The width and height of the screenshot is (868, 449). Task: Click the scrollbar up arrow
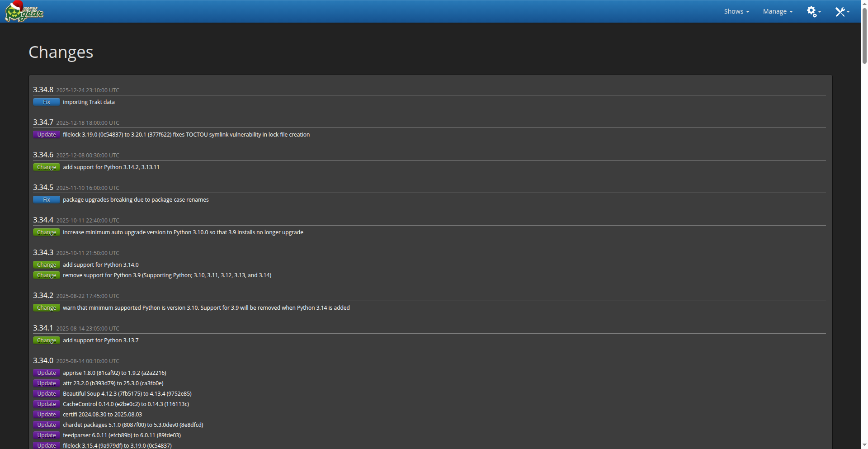[864, 3]
